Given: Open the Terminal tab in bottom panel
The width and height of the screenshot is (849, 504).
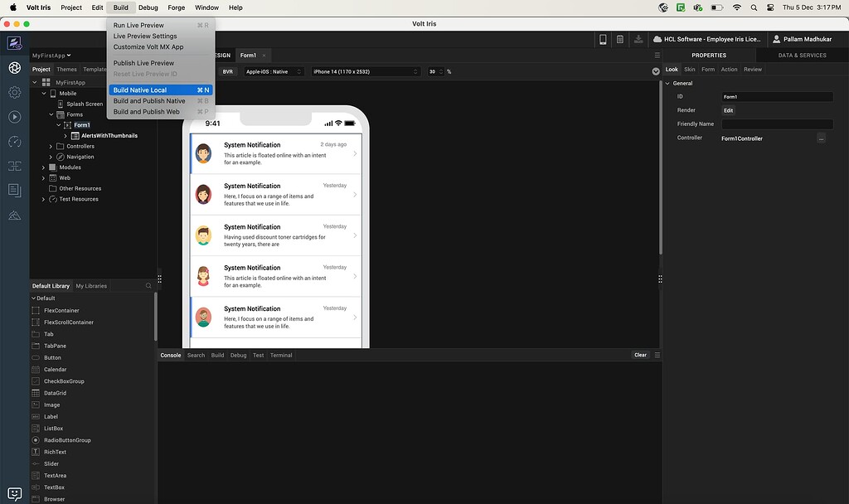Looking at the screenshot, I should (281, 355).
